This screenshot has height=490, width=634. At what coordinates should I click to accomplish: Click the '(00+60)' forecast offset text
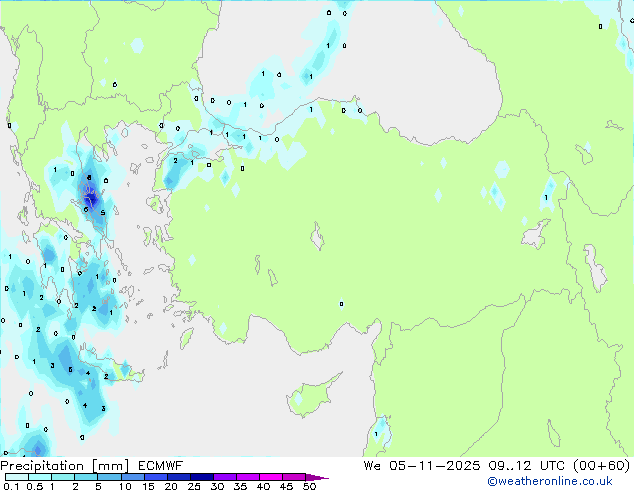602,466
